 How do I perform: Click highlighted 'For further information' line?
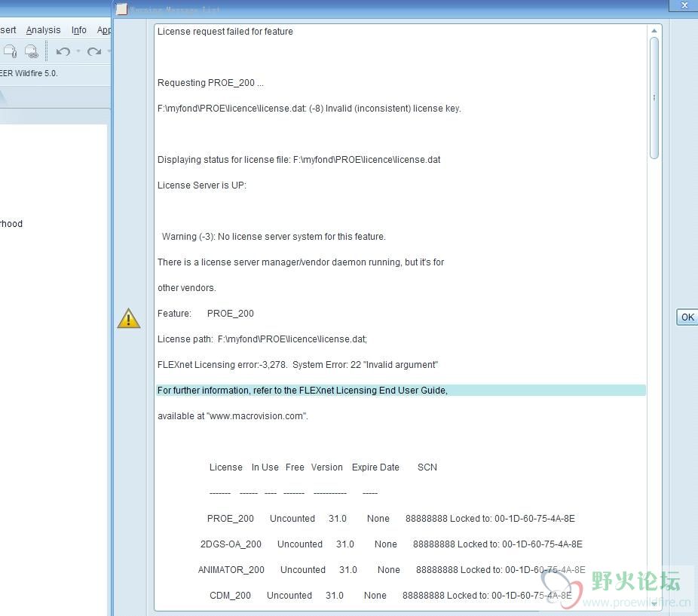click(x=401, y=390)
